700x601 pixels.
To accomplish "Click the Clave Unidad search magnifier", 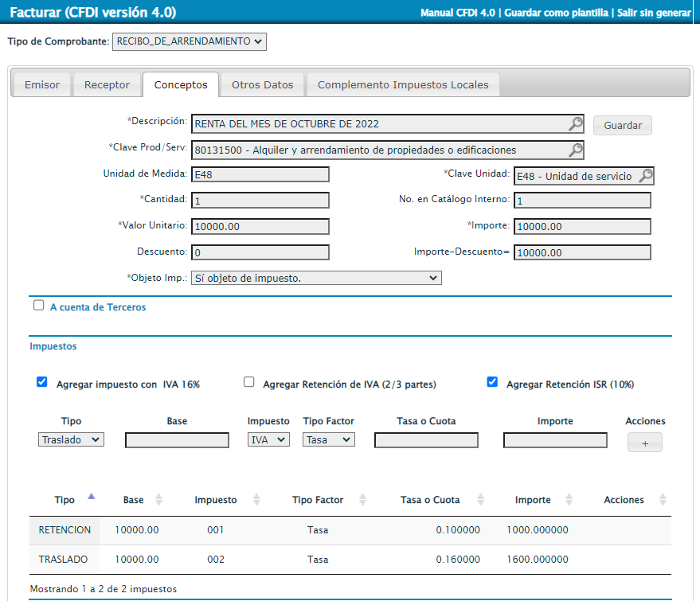I will pyautogui.click(x=646, y=176).
